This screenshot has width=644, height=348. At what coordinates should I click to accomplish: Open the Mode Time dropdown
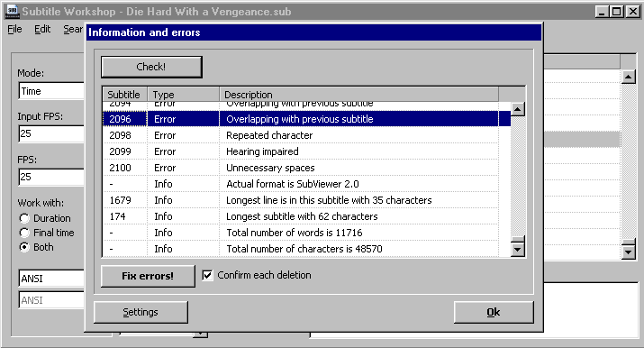click(51, 91)
